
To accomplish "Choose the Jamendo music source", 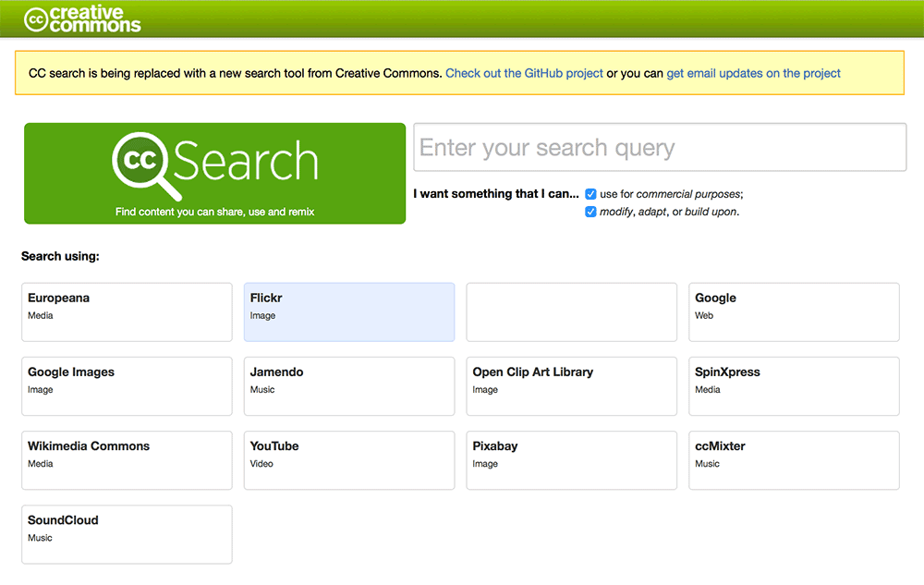I will point(349,386).
